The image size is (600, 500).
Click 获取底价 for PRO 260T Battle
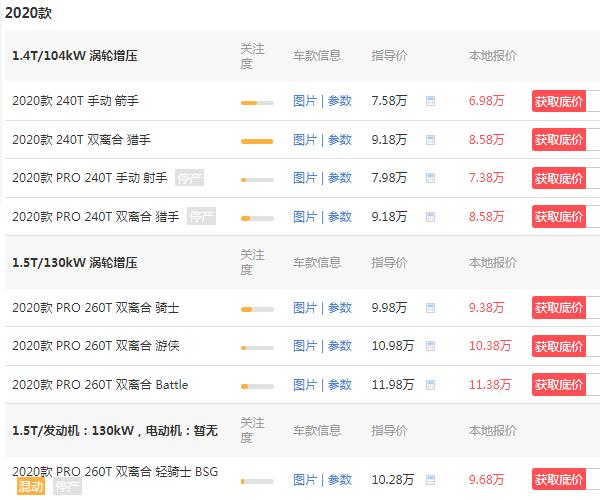[559, 384]
